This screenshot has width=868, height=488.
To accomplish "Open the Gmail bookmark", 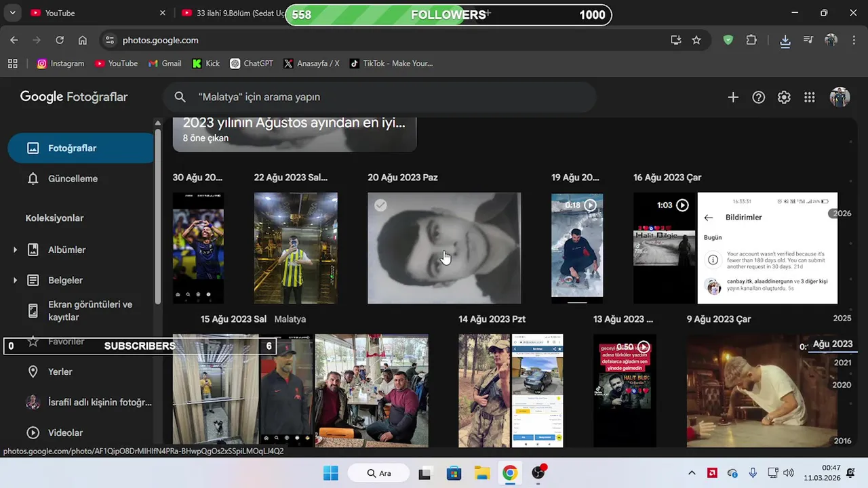I will (x=165, y=63).
